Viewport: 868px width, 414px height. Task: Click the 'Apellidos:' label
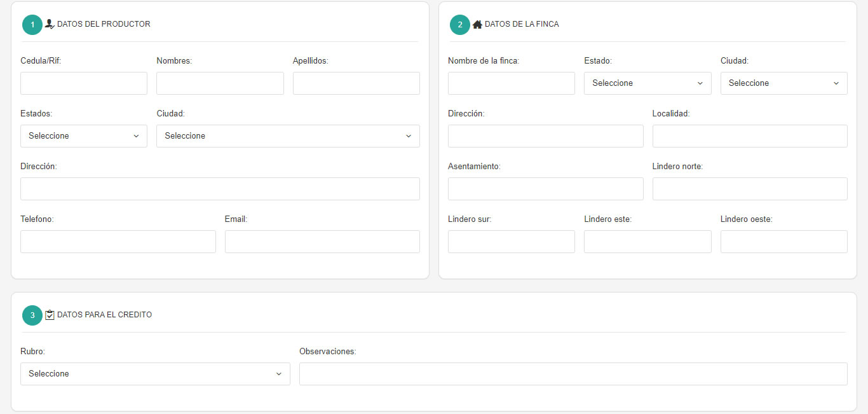pos(311,61)
